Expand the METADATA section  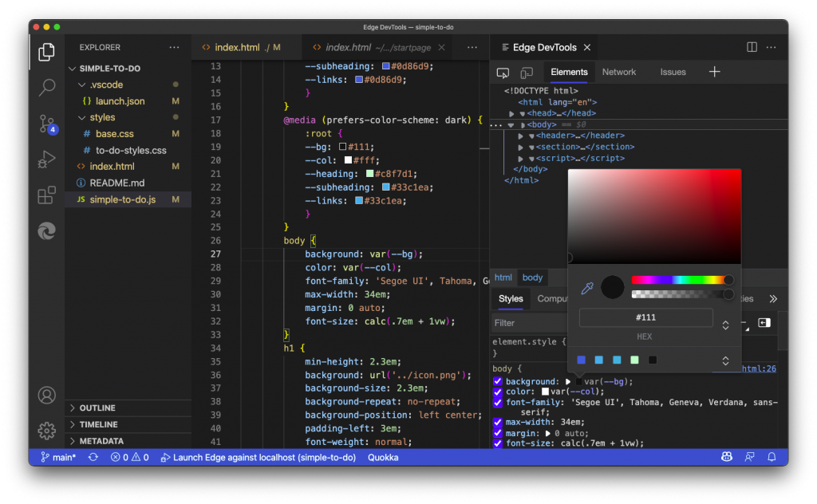coord(73,441)
